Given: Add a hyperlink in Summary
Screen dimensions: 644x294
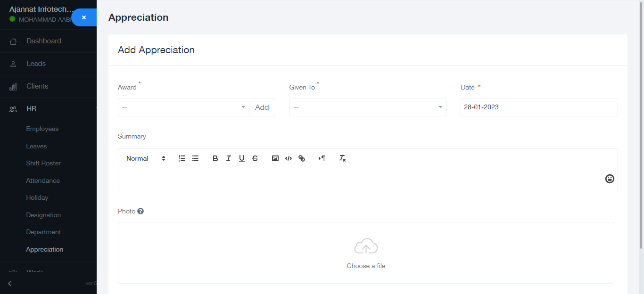Looking at the screenshot, I should 302,159.
